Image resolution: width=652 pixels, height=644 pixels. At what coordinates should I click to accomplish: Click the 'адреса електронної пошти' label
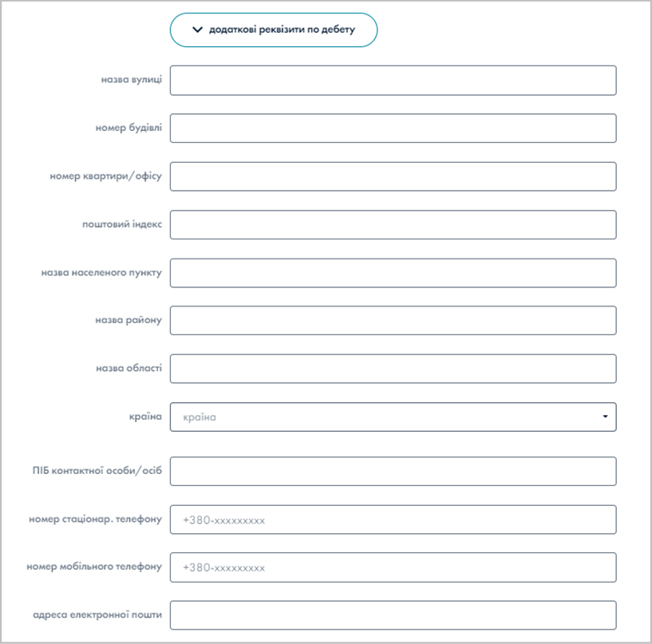click(x=97, y=614)
